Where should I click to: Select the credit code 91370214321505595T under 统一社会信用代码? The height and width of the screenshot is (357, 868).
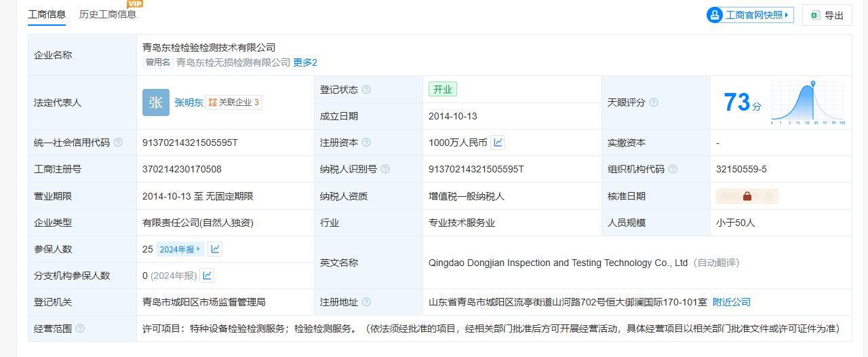(x=190, y=143)
